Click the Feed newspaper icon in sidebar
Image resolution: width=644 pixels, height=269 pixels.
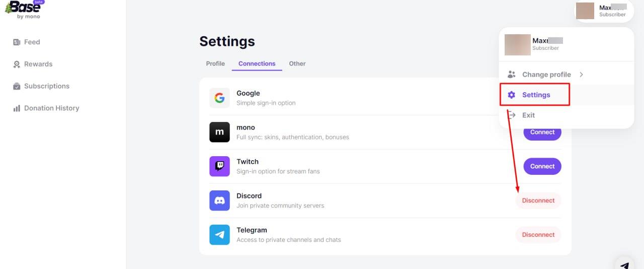[17, 42]
